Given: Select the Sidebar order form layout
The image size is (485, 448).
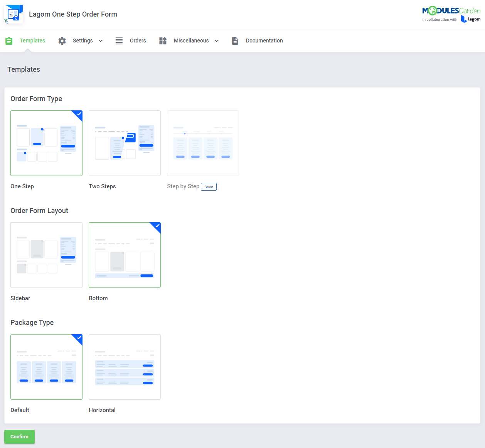Looking at the screenshot, I should (46, 255).
